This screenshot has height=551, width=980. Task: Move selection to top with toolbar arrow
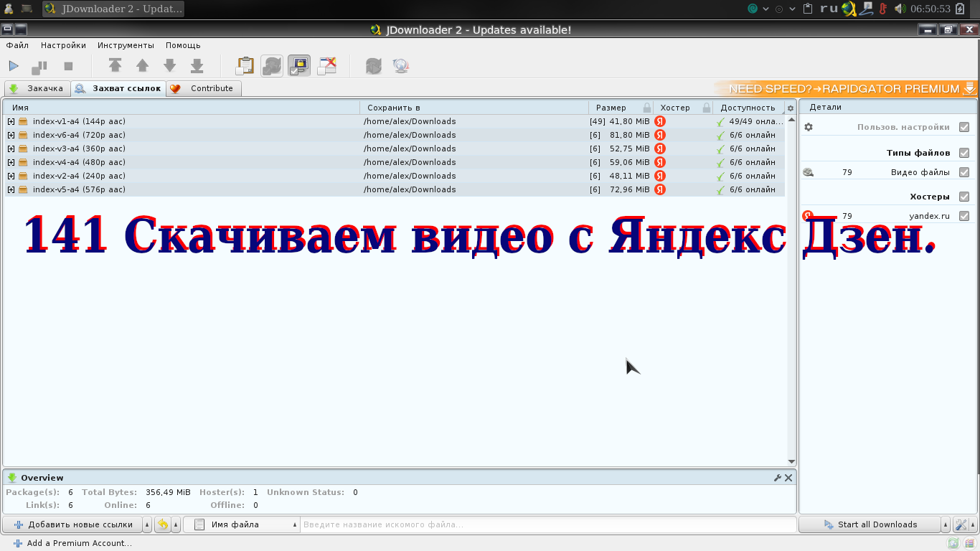115,66
